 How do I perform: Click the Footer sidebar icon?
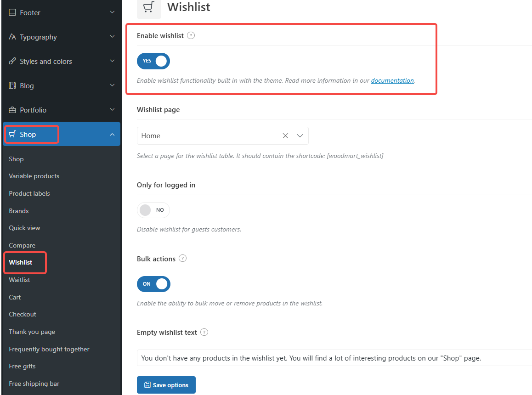(x=12, y=13)
